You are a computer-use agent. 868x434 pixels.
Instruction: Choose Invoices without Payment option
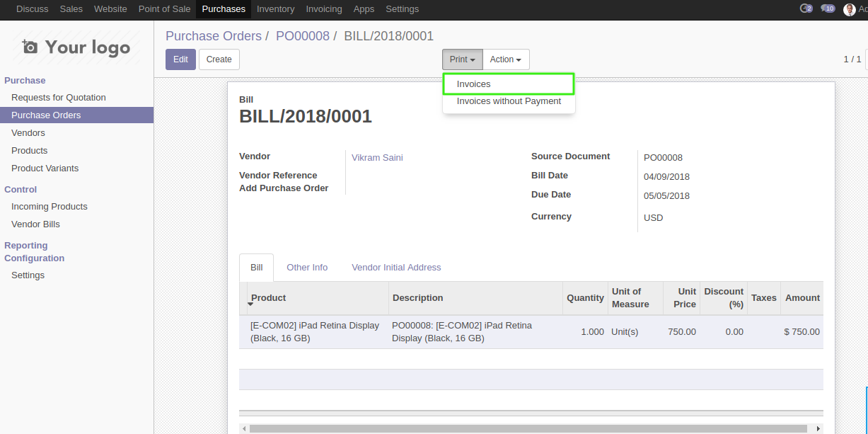click(x=509, y=101)
